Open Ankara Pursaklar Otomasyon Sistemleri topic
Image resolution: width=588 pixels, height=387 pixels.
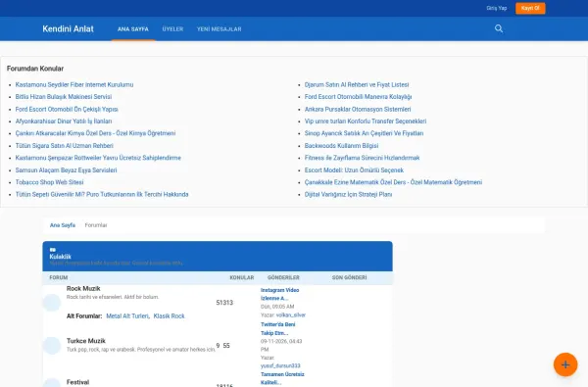358,109
